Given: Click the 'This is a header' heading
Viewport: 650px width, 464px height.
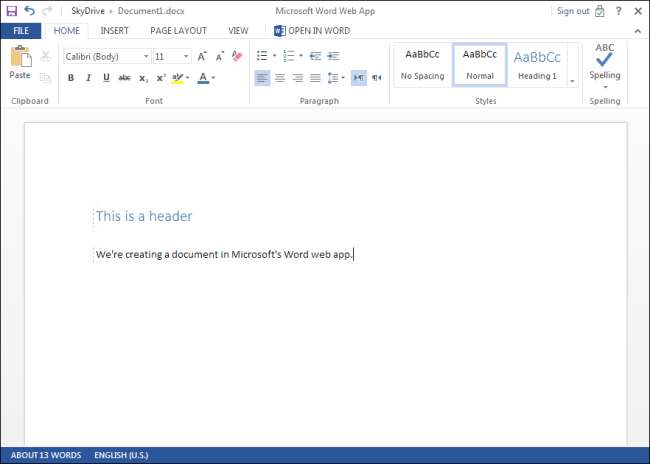Looking at the screenshot, I should (x=144, y=216).
